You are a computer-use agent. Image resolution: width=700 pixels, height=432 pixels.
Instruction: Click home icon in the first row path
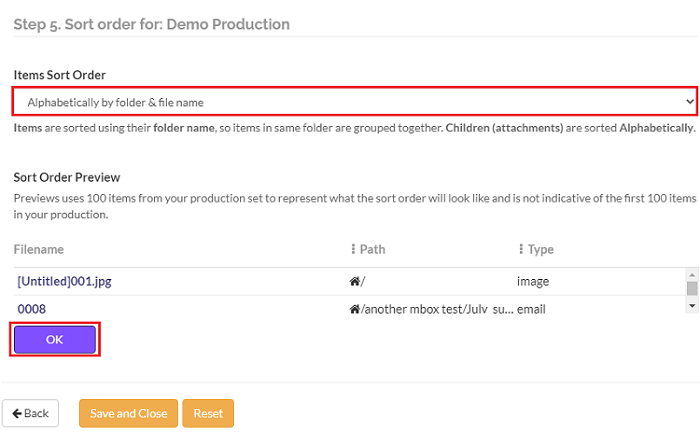(354, 281)
